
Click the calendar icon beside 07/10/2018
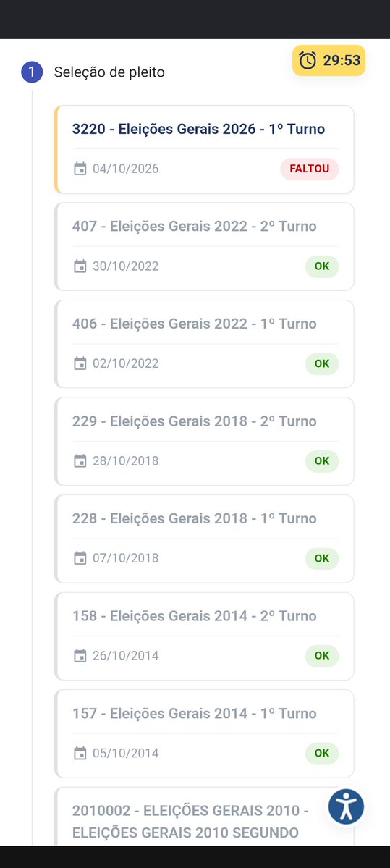(x=80, y=559)
